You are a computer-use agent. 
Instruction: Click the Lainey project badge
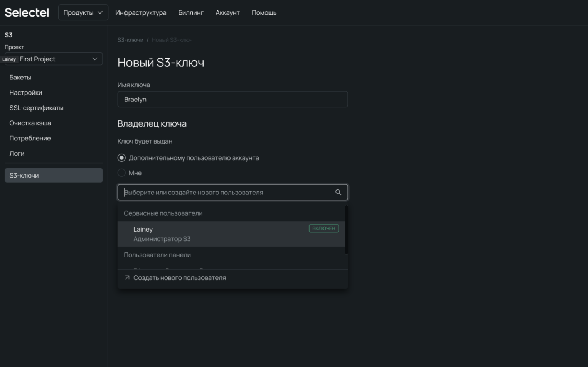(9, 59)
